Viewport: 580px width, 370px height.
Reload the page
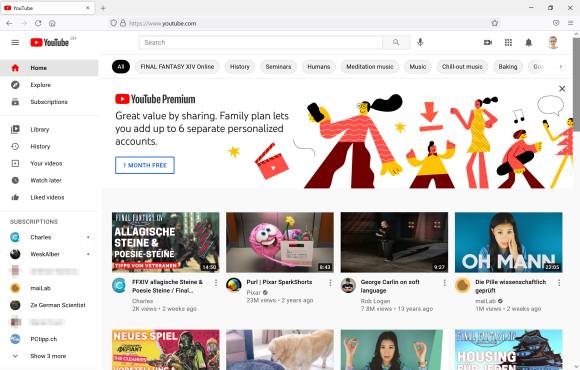[x=38, y=23]
